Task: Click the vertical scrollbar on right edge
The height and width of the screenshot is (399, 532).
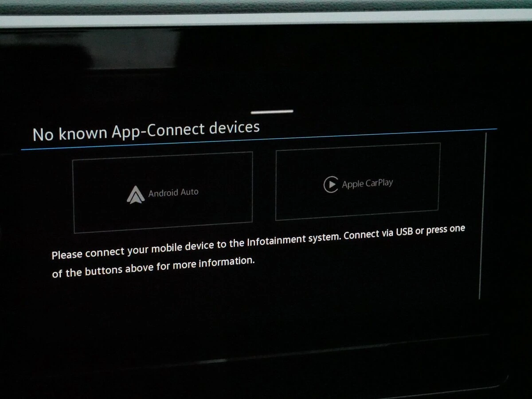Action: pos(483,217)
